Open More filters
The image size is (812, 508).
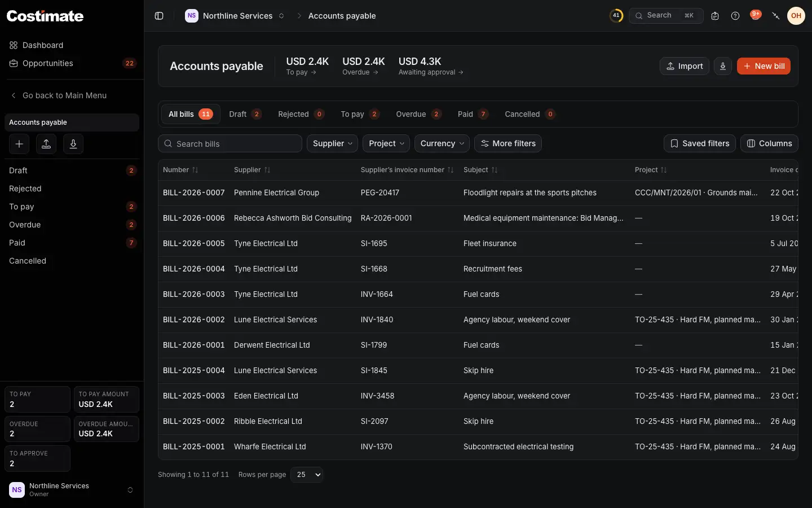pyautogui.click(x=508, y=143)
